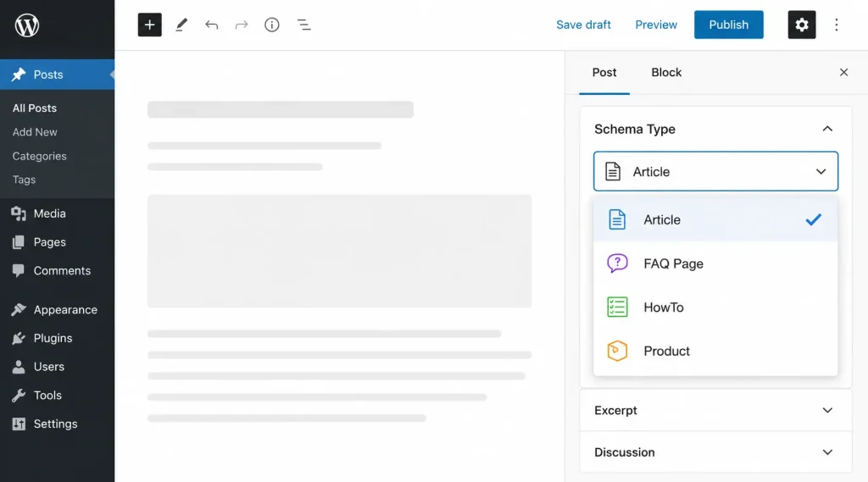The width and height of the screenshot is (868, 482).
Task: Redo the last change
Action: pos(242,25)
